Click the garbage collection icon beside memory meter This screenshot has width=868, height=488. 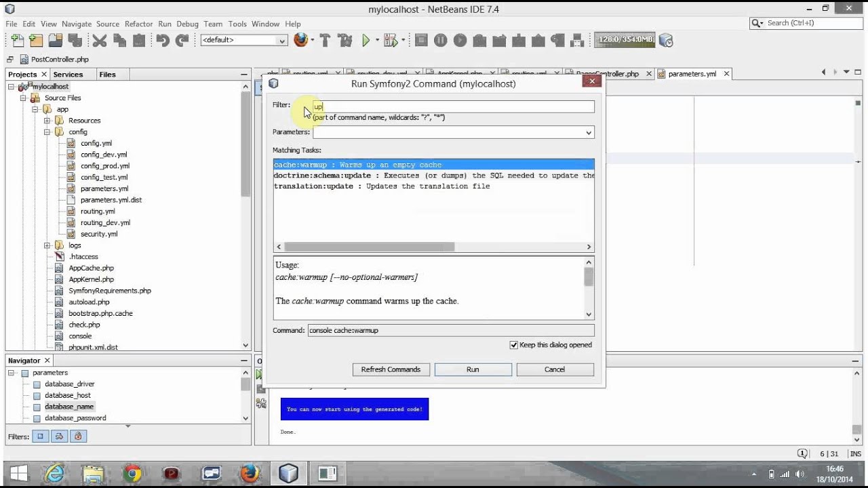pyautogui.click(x=666, y=41)
